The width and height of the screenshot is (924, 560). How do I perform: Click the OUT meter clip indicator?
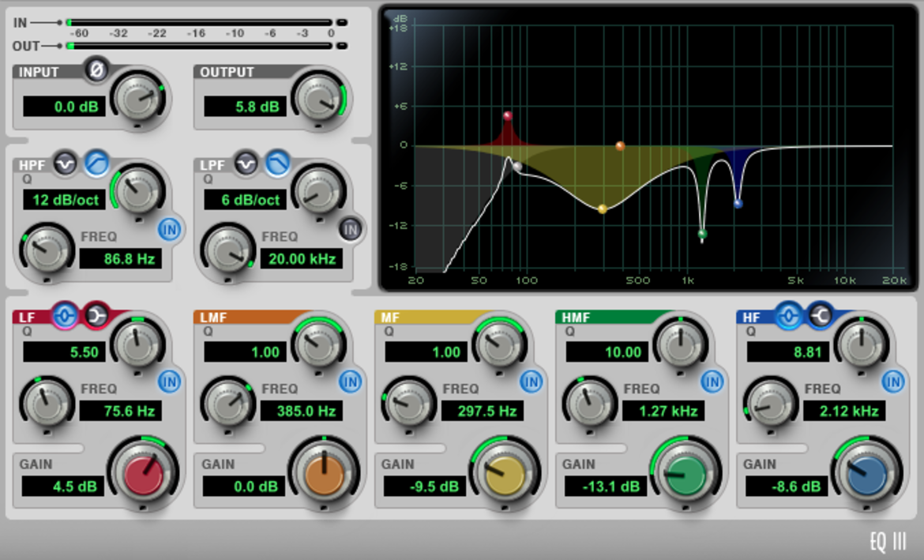(x=341, y=45)
